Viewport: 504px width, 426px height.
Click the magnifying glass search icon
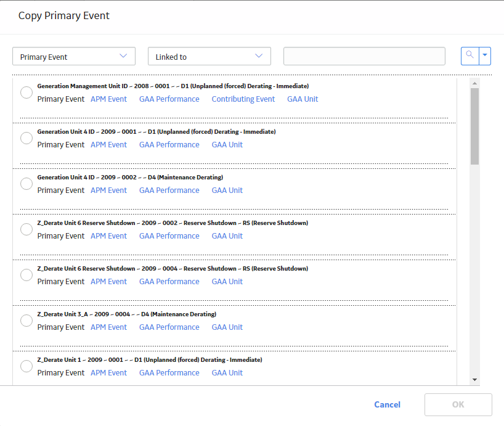tap(470, 56)
